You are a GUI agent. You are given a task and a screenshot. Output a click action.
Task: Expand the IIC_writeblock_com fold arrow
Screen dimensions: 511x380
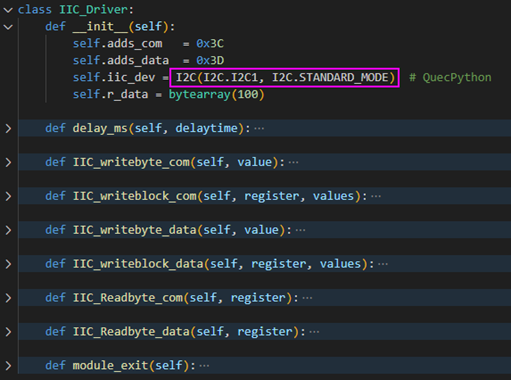(x=8, y=196)
